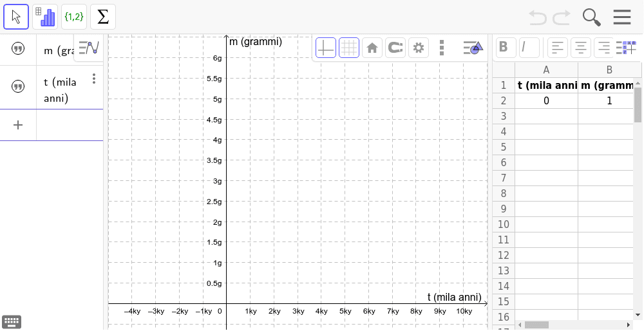The width and height of the screenshot is (644, 331).
Task: Open the point capturing magnet options
Action: [395, 48]
